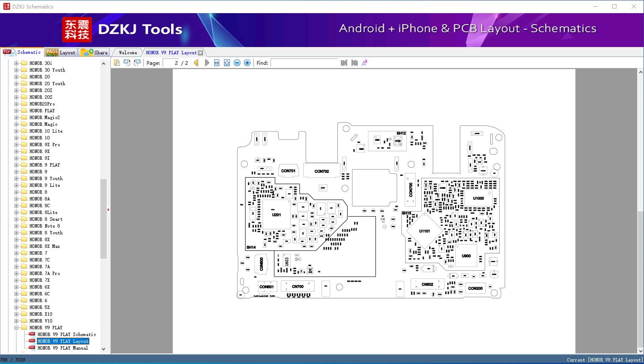This screenshot has height=364, width=644.
Task: Go to previous page with yellow arrow
Action: 196,63
